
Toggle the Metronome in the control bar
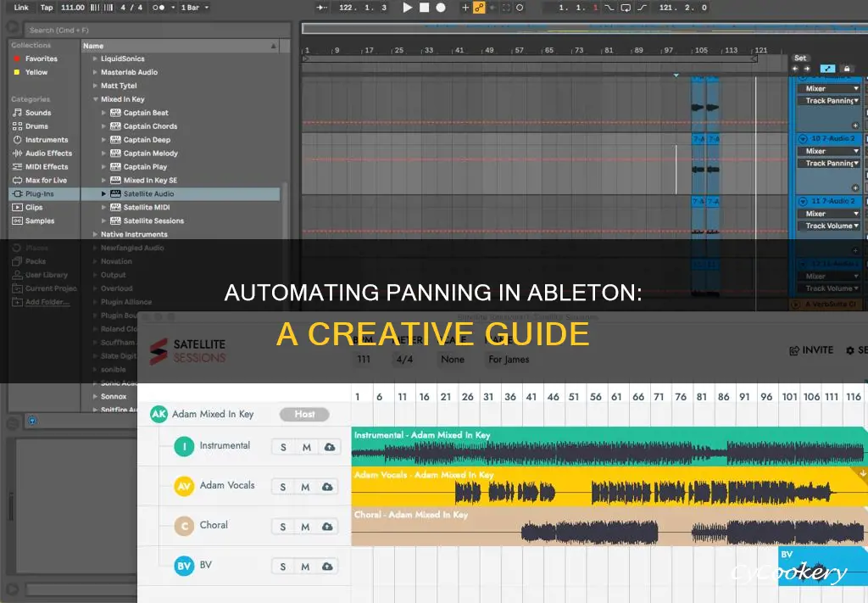(x=159, y=7)
